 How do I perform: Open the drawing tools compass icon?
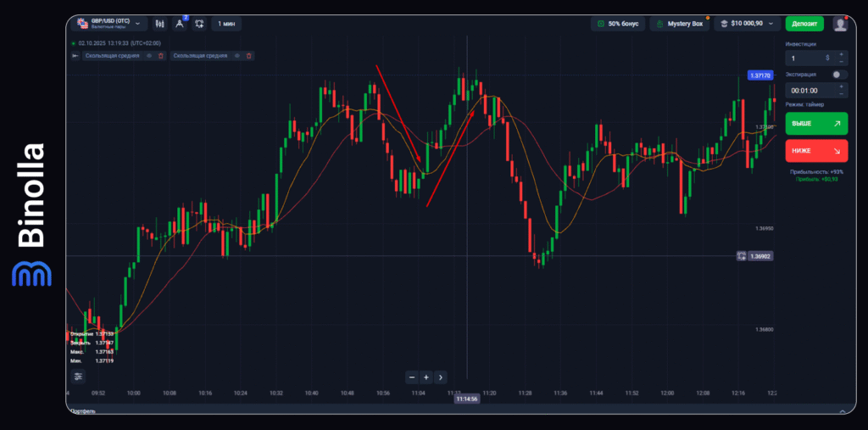[179, 24]
